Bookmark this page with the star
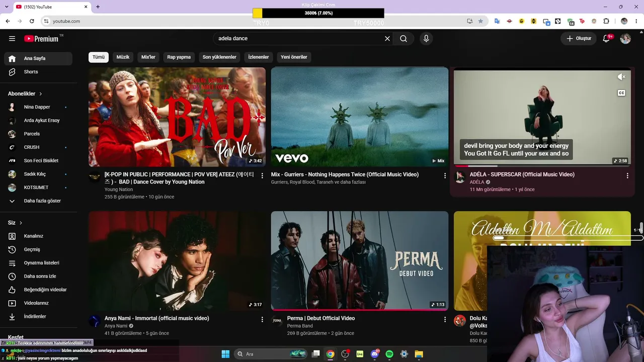The image size is (644, 362). click(480, 21)
